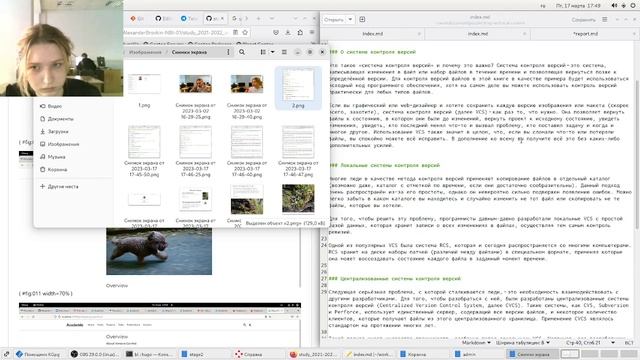Open the Markdown language dropdown in status bar
Viewport: 640px width, 360px height.
476,343
